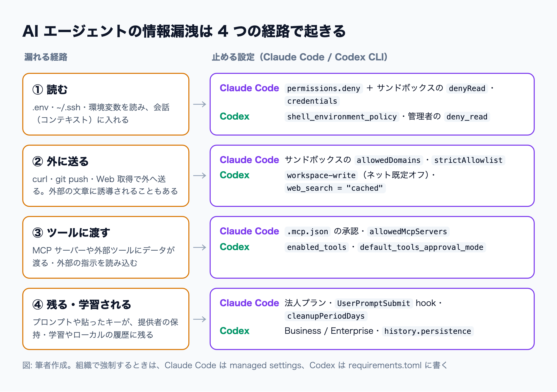Click the 'UserPromptSubmit' code chip

coord(374,303)
